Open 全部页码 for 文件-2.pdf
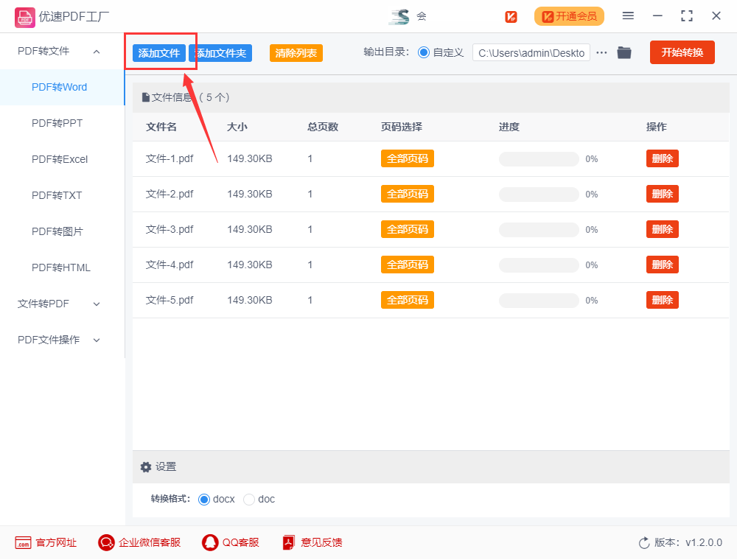 [x=408, y=194]
